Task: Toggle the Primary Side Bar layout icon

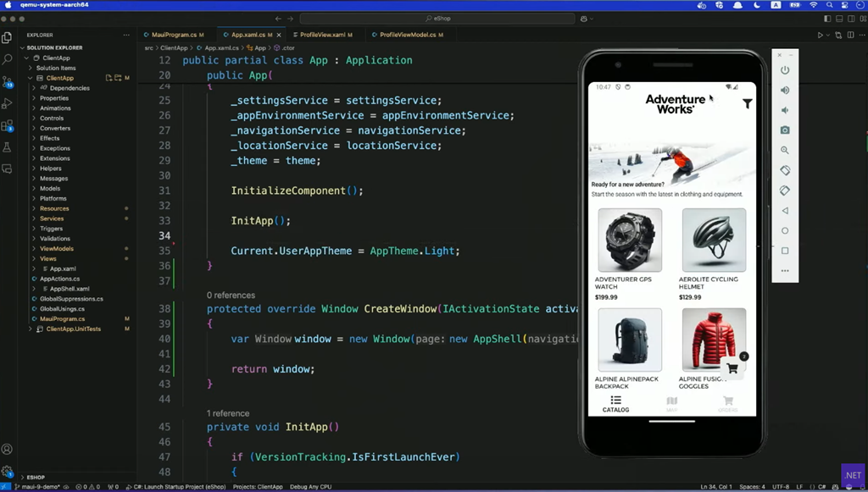Action: [x=827, y=19]
